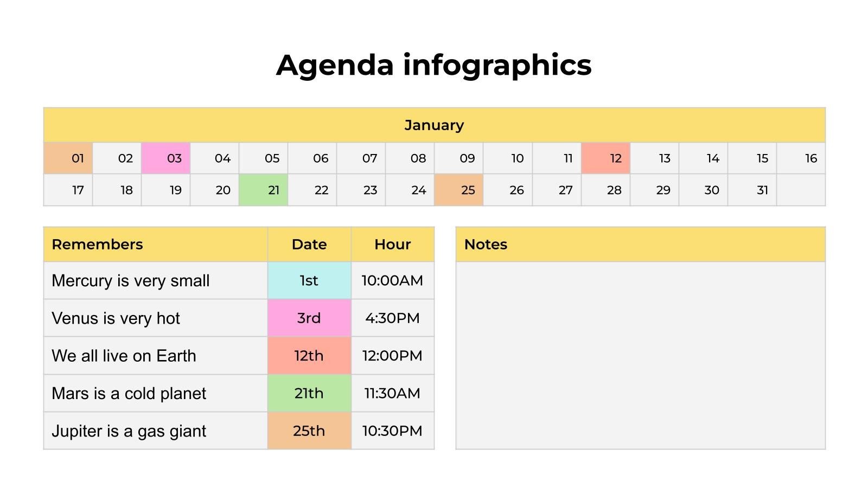The width and height of the screenshot is (868, 488).
Task: Select the 4:30PM hour cell
Action: click(393, 318)
